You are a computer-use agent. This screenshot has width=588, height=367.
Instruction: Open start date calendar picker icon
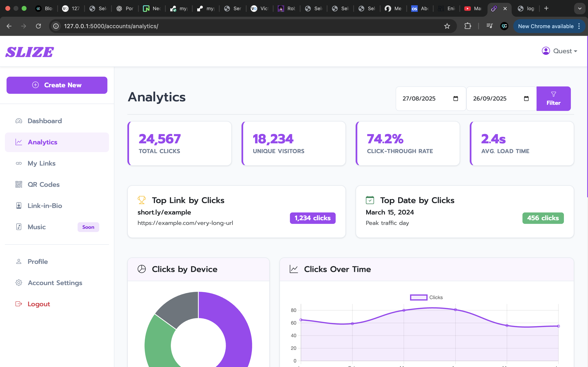455,98
